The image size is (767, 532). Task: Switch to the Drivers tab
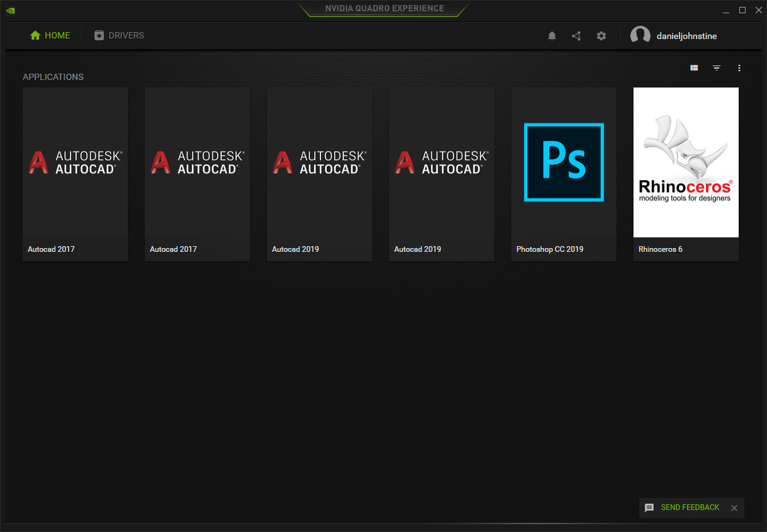click(x=119, y=35)
